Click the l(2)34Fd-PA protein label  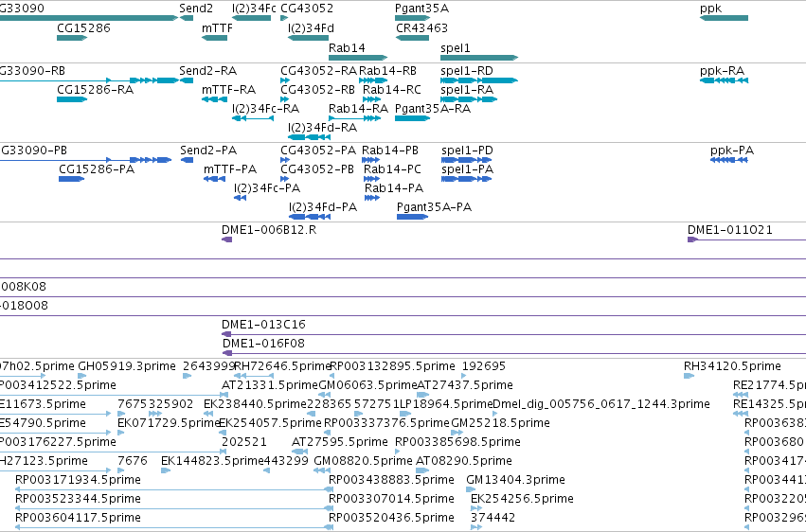click(x=323, y=207)
